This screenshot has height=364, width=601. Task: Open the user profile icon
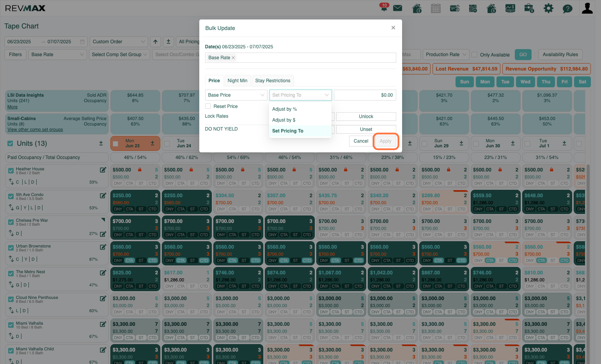point(587,8)
